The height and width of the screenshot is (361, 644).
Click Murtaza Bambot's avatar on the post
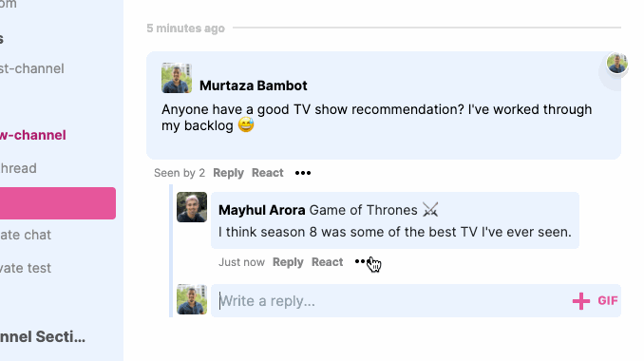pos(177,78)
